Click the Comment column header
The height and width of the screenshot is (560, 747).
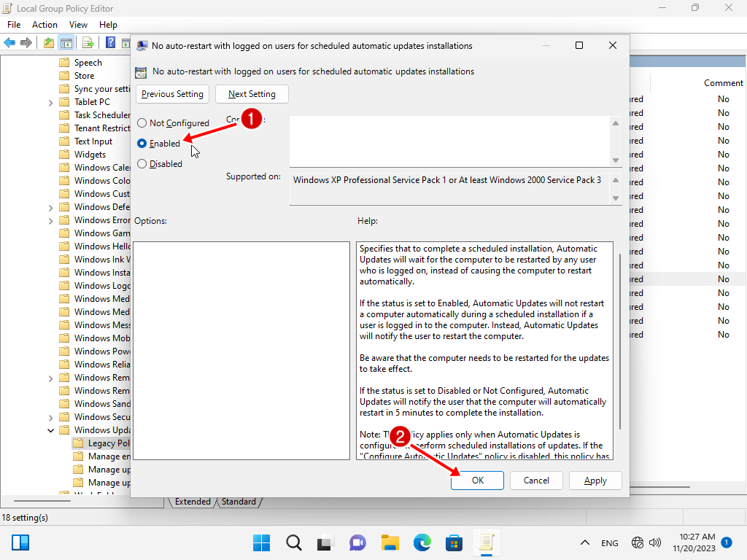[723, 83]
